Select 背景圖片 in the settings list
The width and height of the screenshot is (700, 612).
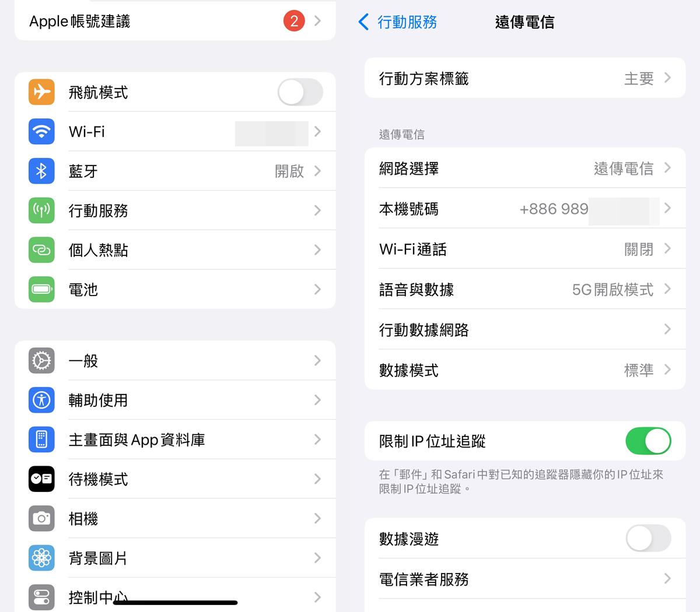click(x=175, y=558)
